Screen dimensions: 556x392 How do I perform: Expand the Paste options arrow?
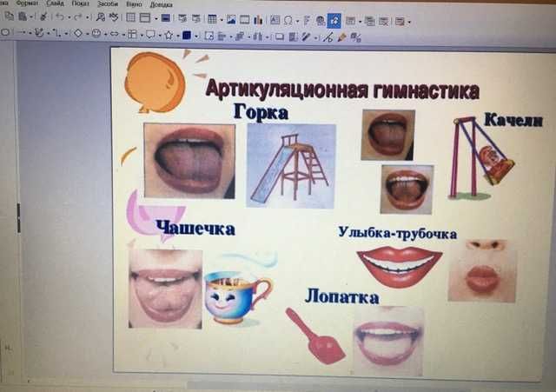(x=31, y=17)
